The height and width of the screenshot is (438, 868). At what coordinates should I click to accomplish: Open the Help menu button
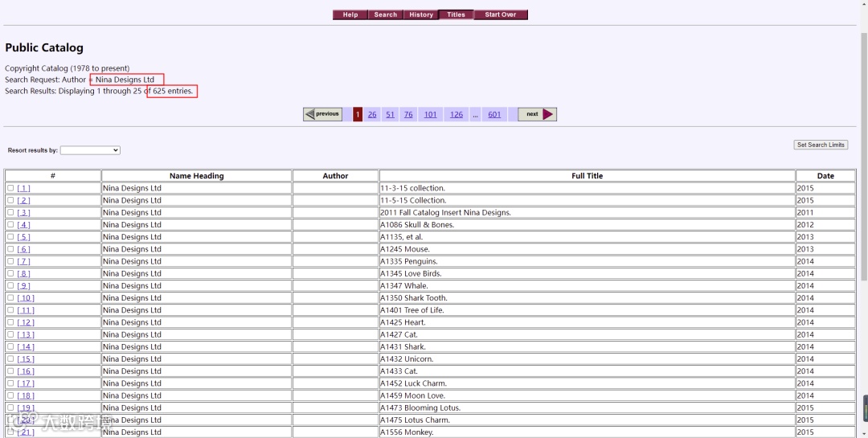[350, 15]
